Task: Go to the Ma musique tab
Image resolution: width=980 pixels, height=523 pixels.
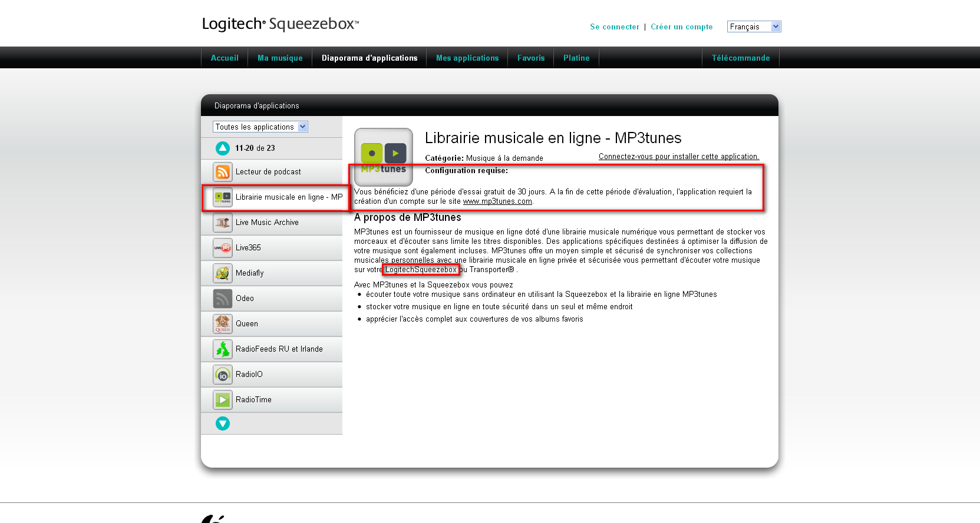Action: pos(280,58)
